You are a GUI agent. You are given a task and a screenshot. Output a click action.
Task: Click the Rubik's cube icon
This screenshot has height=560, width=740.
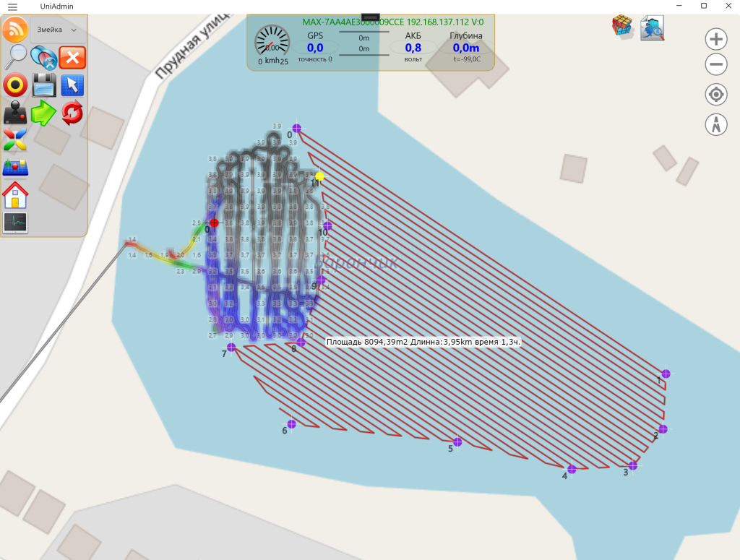[x=621, y=25]
